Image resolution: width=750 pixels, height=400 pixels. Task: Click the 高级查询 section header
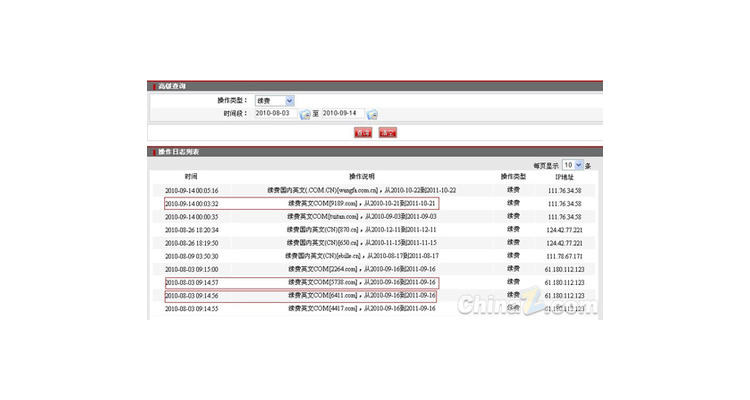tap(172, 86)
